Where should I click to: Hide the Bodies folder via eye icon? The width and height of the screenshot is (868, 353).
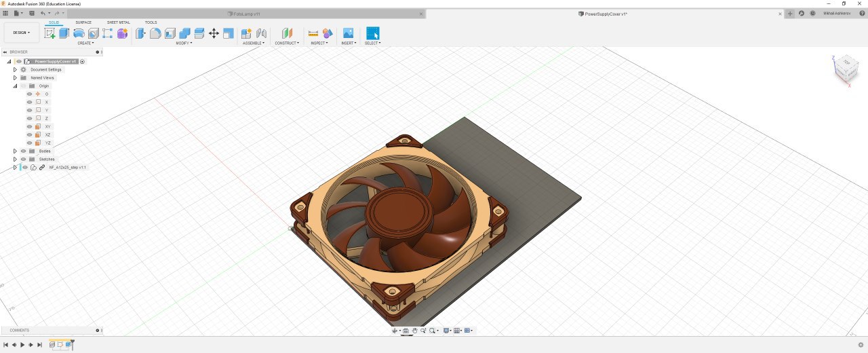[x=23, y=151]
